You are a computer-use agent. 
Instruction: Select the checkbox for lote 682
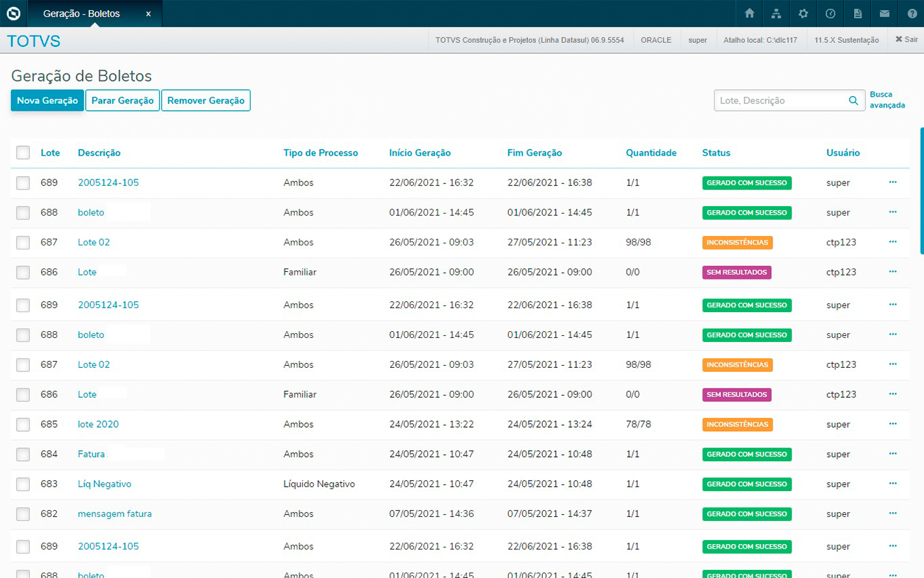pos(23,514)
